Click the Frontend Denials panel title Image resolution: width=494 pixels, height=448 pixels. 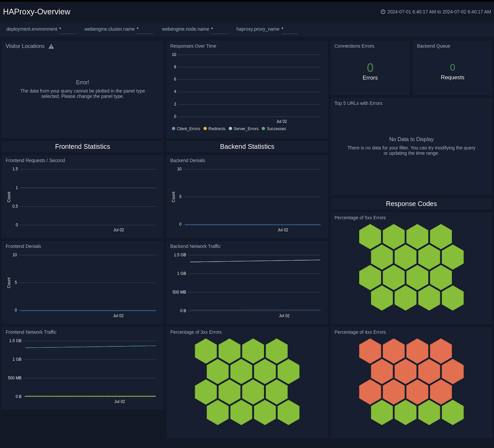coord(23,246)
